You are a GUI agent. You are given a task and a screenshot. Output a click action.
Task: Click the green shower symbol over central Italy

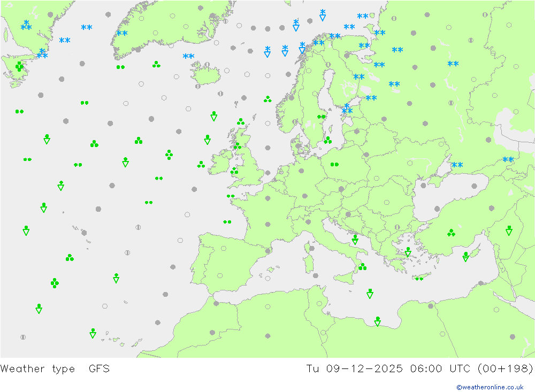pos(355,240)
